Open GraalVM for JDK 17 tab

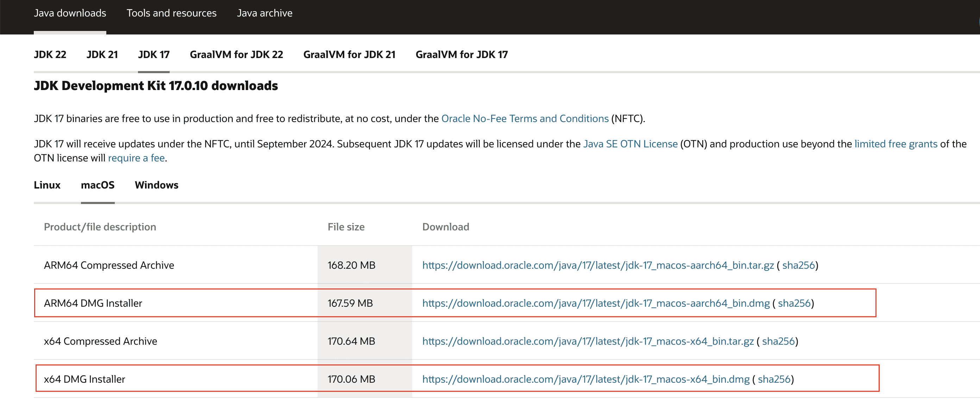[x=461, y=55]
